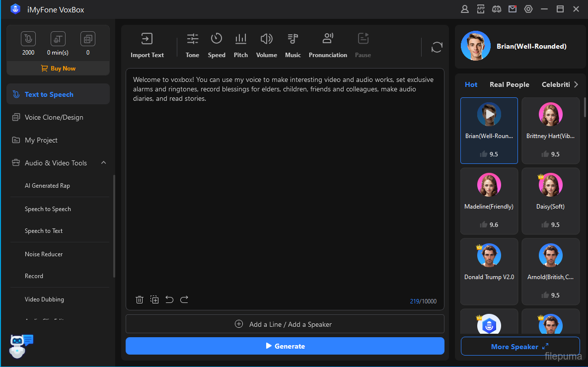Collapse the Audio & Video Tools section
588x367 pixels.
[103, 163]
